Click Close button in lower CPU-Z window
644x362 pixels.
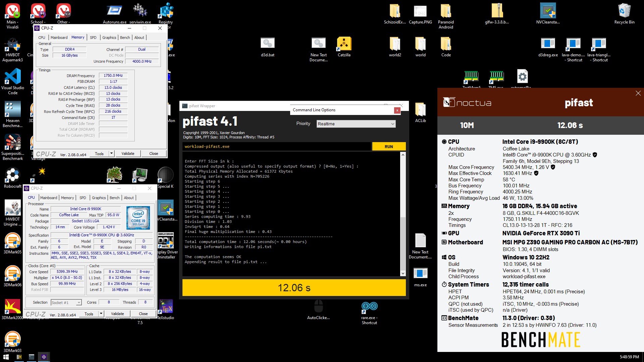(143, 314)
